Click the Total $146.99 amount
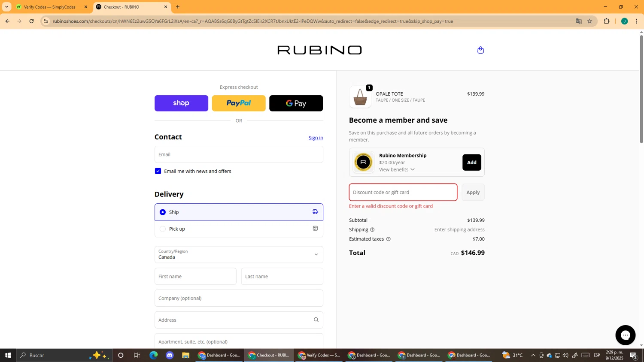This screenshot has height=362, width=644. [x=473, y=253]
